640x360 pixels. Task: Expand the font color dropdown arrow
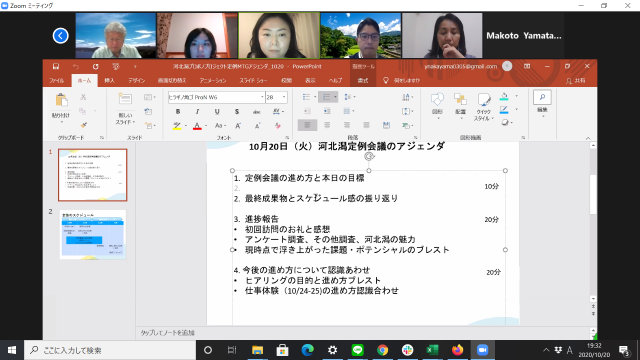[x=206, y=126]
